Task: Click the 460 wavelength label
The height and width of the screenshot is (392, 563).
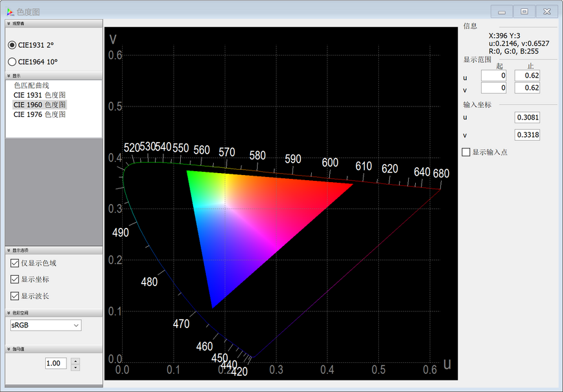Action: point(204,346)
